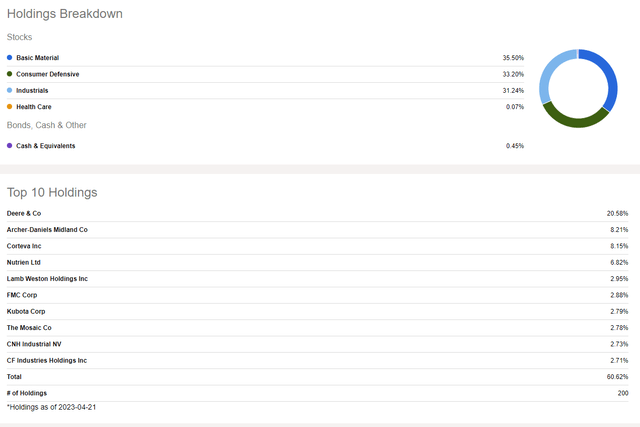
Task: Click the blue Basic Material legend dot
Action: pyautogui.click(x=9, y=58)
